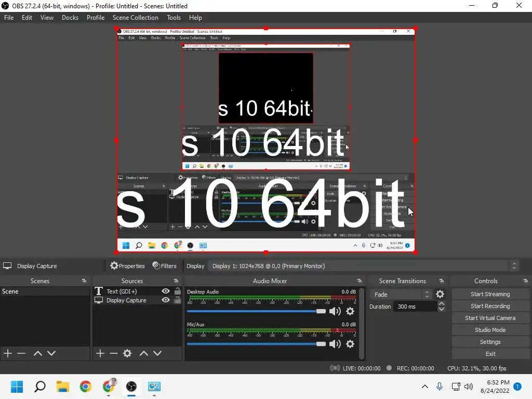Image resolution: width=532 pixels, height=399 pixels.
Task: Click Start Streaming
Action: (x=490, y=294)
